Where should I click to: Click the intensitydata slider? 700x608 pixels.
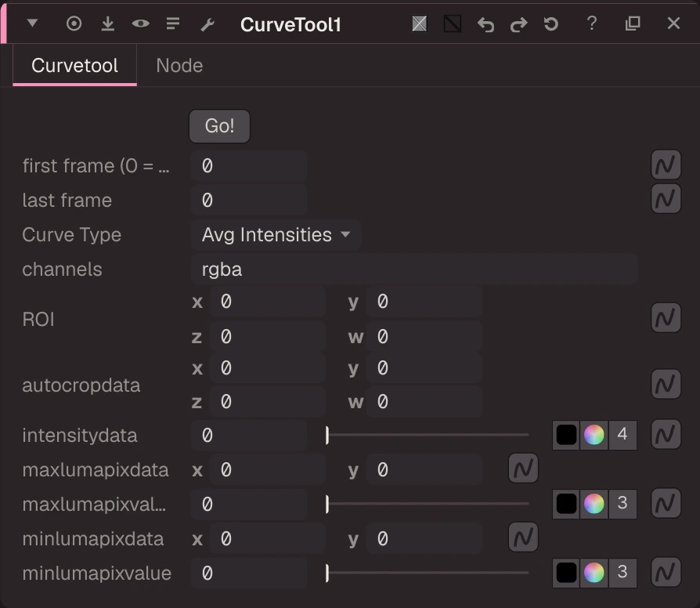tap(428, 435)
